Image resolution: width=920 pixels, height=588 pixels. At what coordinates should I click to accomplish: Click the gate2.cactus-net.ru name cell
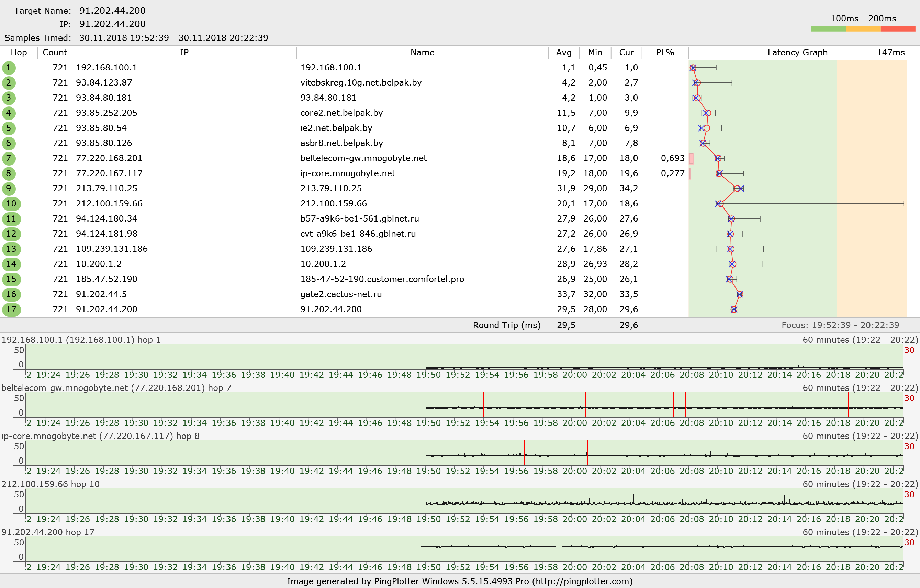(x=341, y=294)
